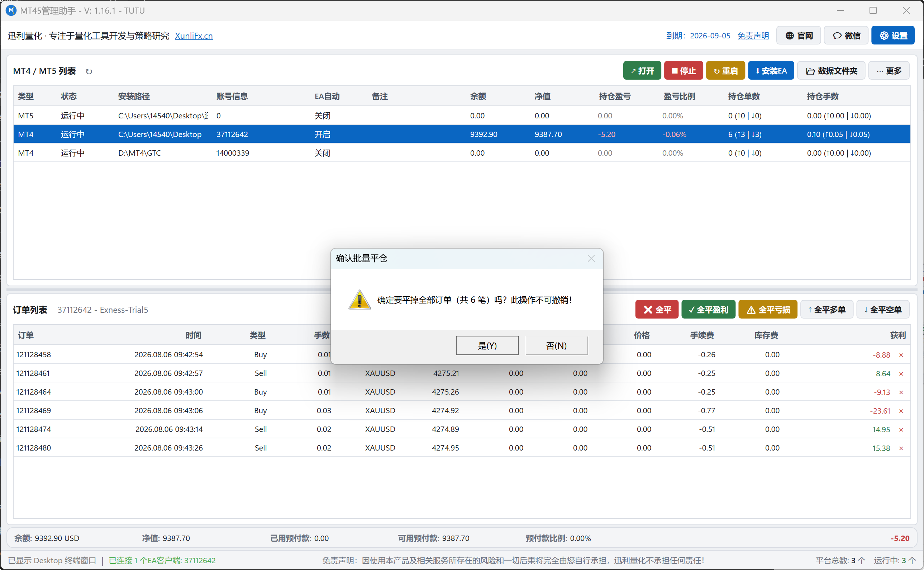Click the green 打开 button
This screenshot has width=924, height=570.
coord(642,71)
